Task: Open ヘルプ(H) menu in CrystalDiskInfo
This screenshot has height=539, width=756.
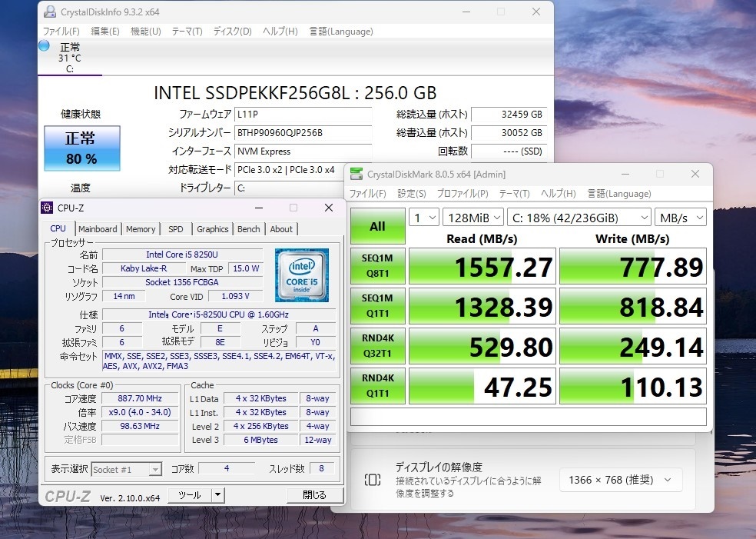Action: pos(280,32)
